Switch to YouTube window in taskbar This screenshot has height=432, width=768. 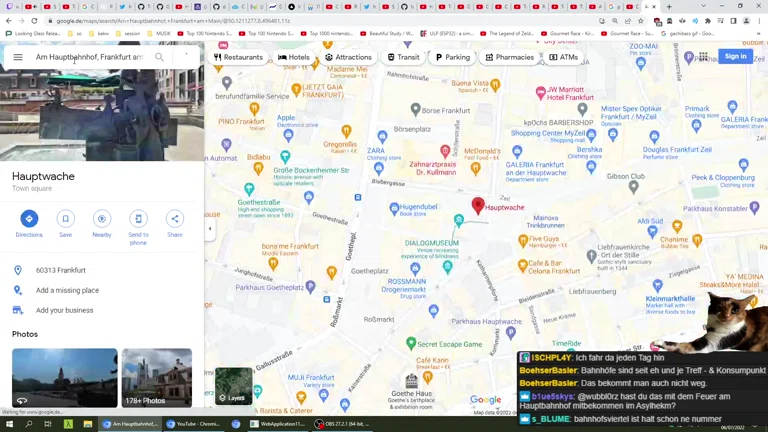[x=194, y=424]
